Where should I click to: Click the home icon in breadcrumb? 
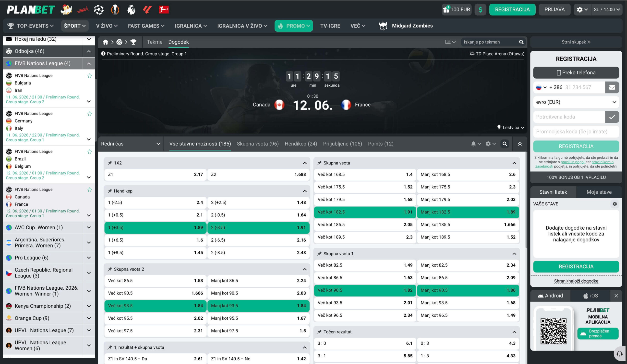click(106, 42)
